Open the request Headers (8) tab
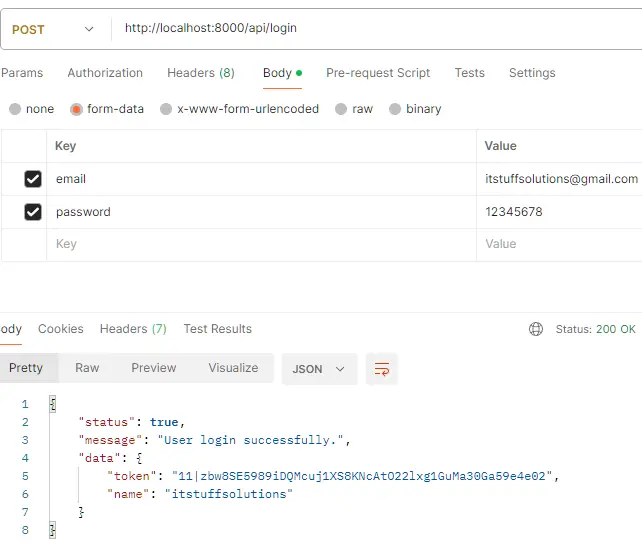The image size is (642, 544). coord(201,73)
